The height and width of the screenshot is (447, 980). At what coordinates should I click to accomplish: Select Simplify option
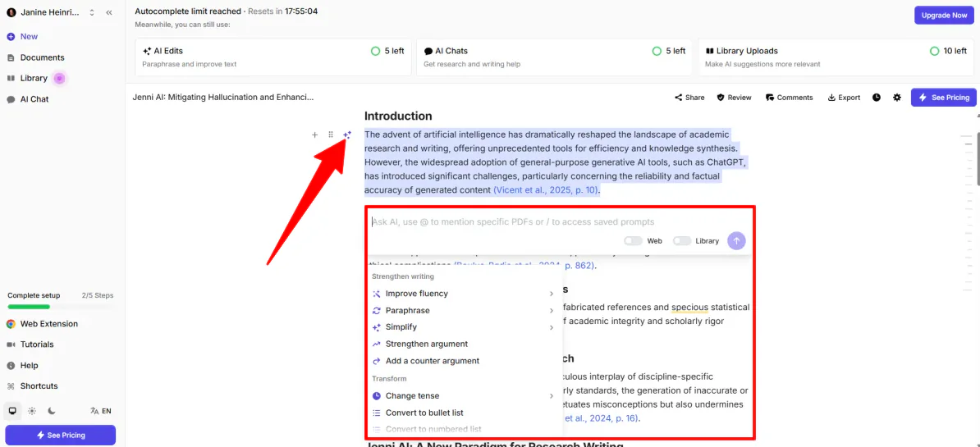401,327
